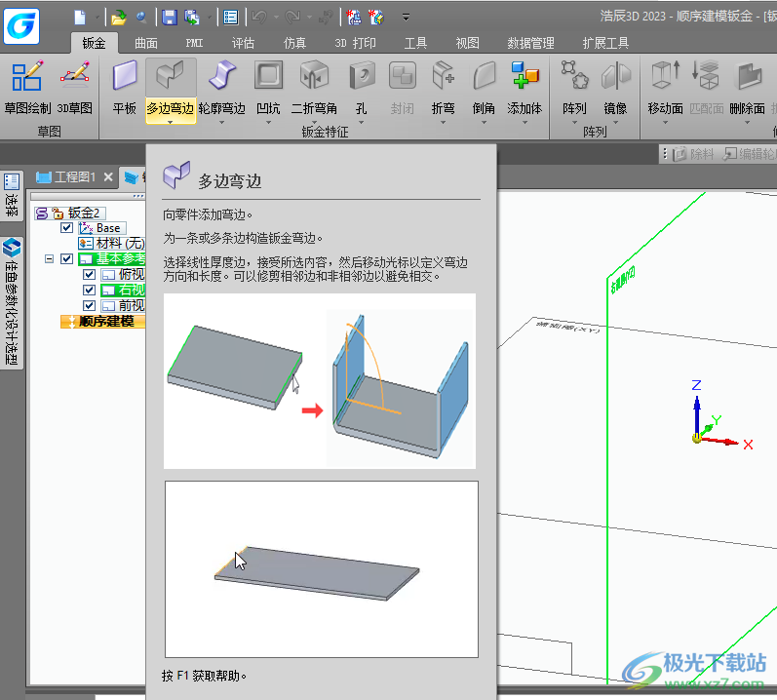Screen dimensions: 777x700
Task: Click the Open folder icon
Action: [118, 18]
